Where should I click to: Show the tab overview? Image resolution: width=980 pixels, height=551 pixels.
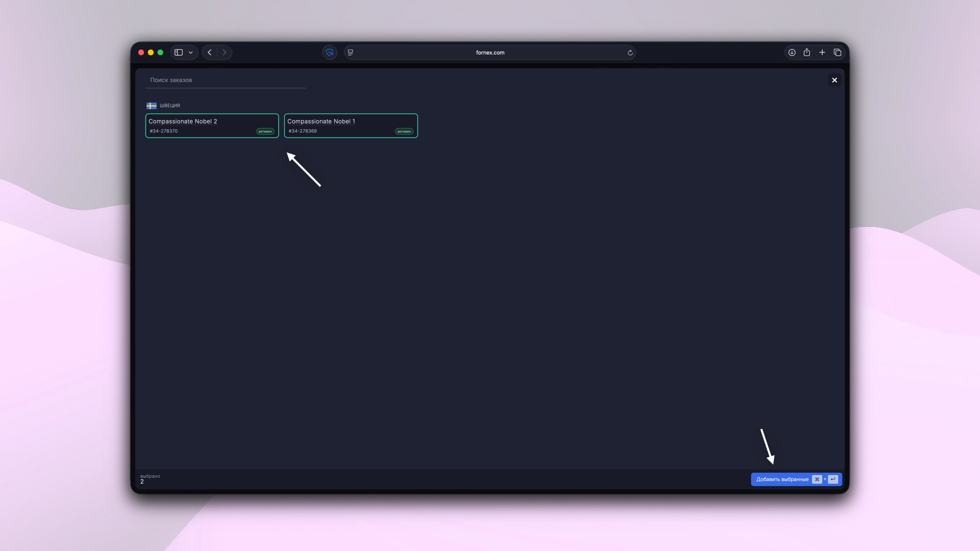(837, 53)
